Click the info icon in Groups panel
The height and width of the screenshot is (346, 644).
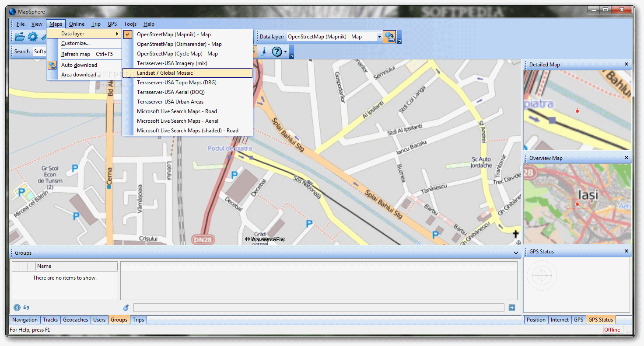[x=17, y=308]
